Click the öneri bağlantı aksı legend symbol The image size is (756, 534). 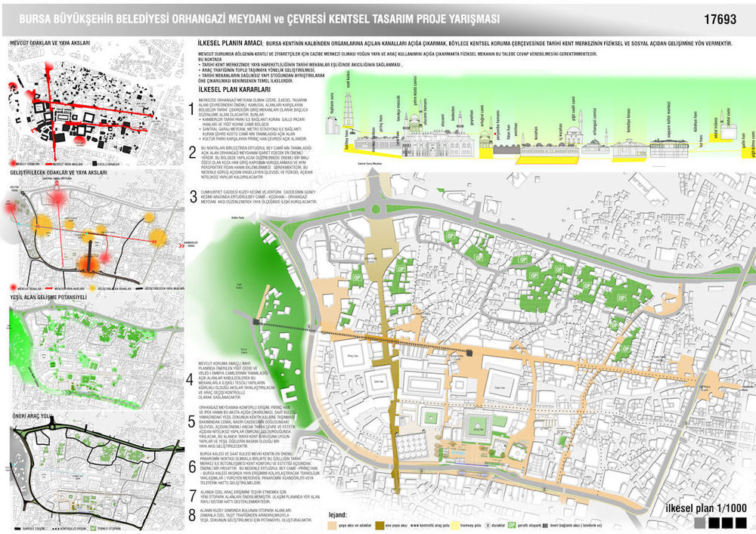click(x=545, y=526)
